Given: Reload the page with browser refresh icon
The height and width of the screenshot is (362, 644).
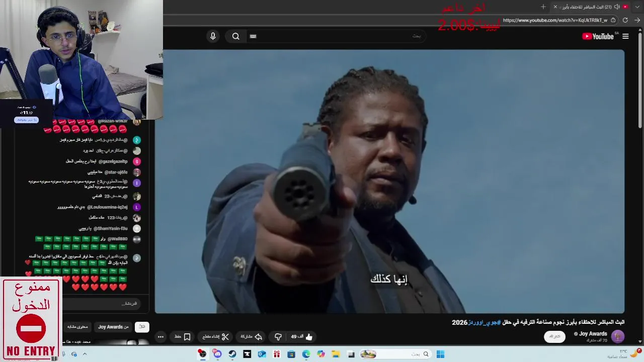Looking at the screenshot, I should tap(625, 20).
